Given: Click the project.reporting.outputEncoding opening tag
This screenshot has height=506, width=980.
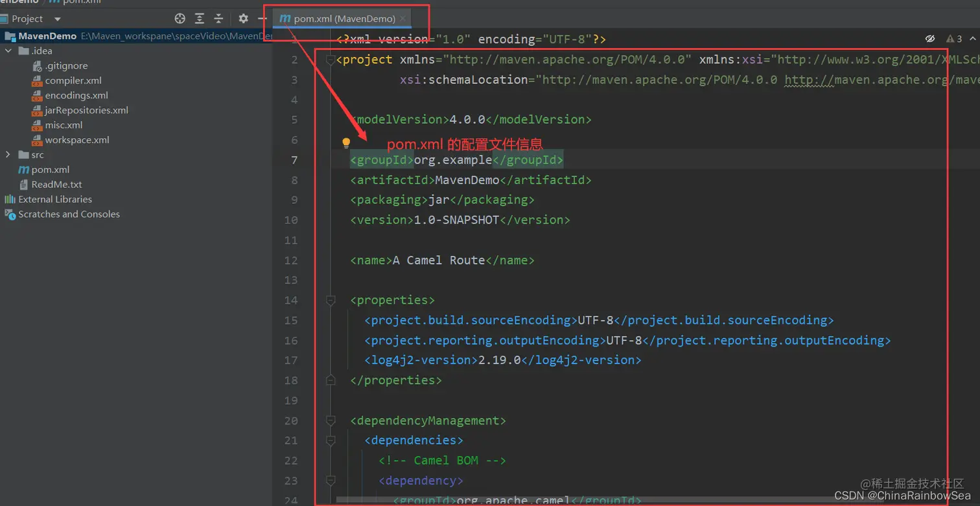Looking at the screenshot, I should (x=485, y=340).
